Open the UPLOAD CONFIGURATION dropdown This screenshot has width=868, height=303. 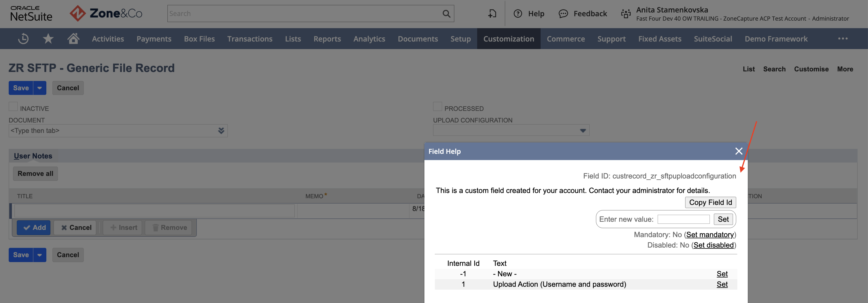point(511,130)
